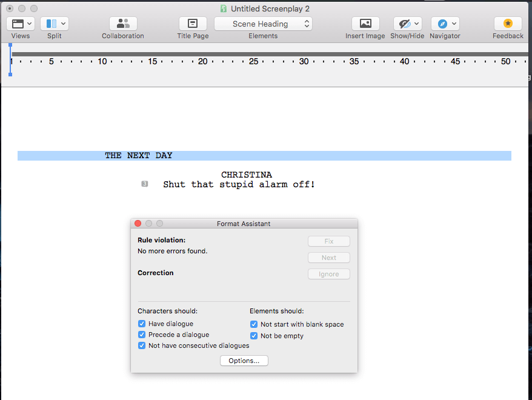Viewport: 532px width, 400px height.
Task: Close the Format Assistant dialog
Action: coord(138,223)
